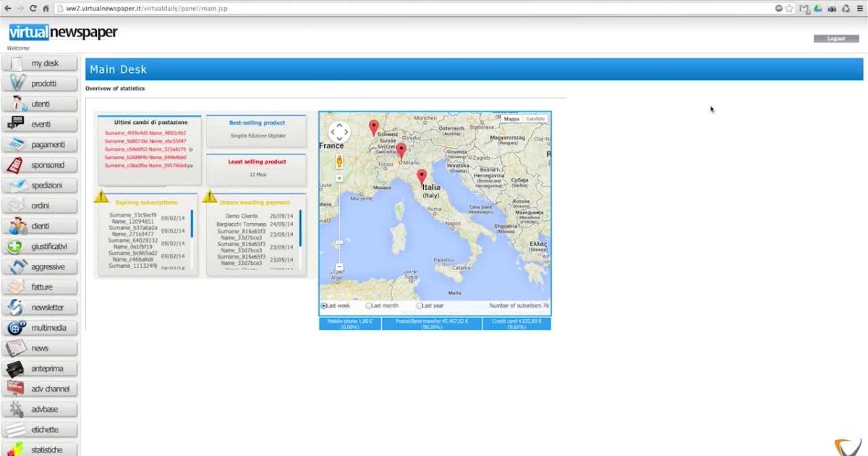Image resolution: width=868 pixels, height=456 pixels.
Task: Select the Last month radio button
Action: (x=369, y=305)
